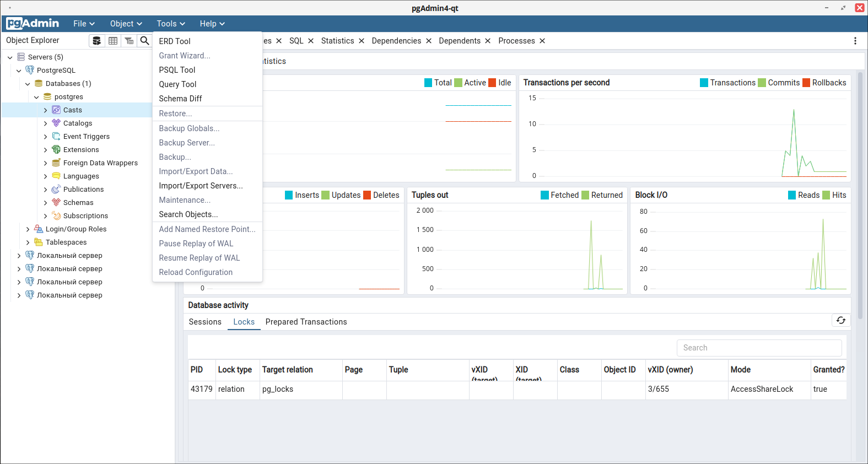868x464 pixels.
Task: Click the Casts node icon
Action: [56, 110]
